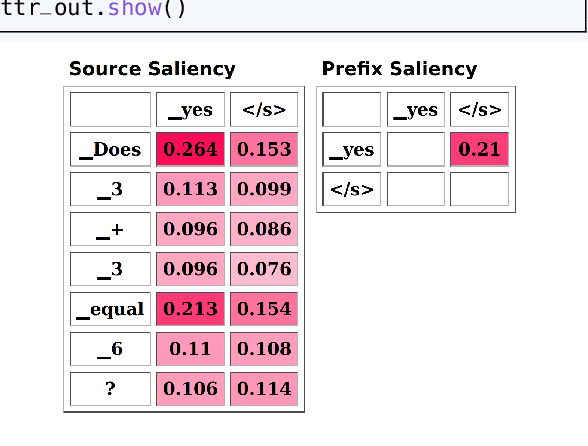Click the 'show' method in the code cell
588x446 pixels.
coord(135,8)
